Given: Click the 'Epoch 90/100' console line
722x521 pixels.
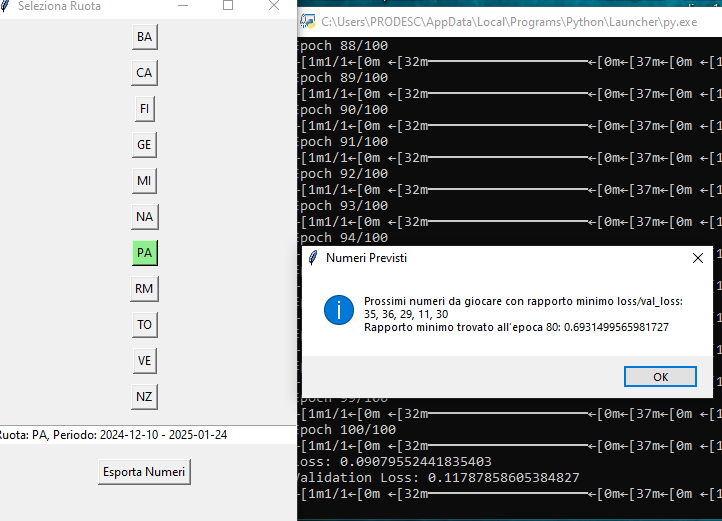Looking at the screenshot, I should (343, 110).
